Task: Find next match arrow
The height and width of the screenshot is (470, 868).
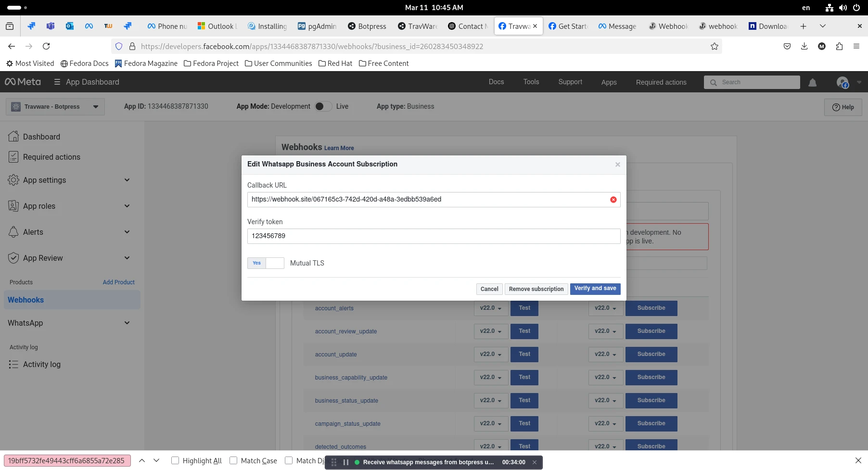Action: pos(156,460)
